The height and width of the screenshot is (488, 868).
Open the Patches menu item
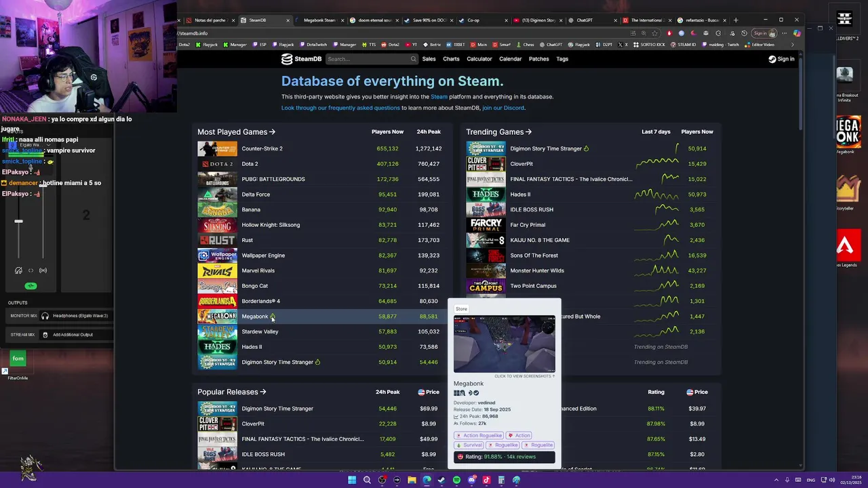539,59
